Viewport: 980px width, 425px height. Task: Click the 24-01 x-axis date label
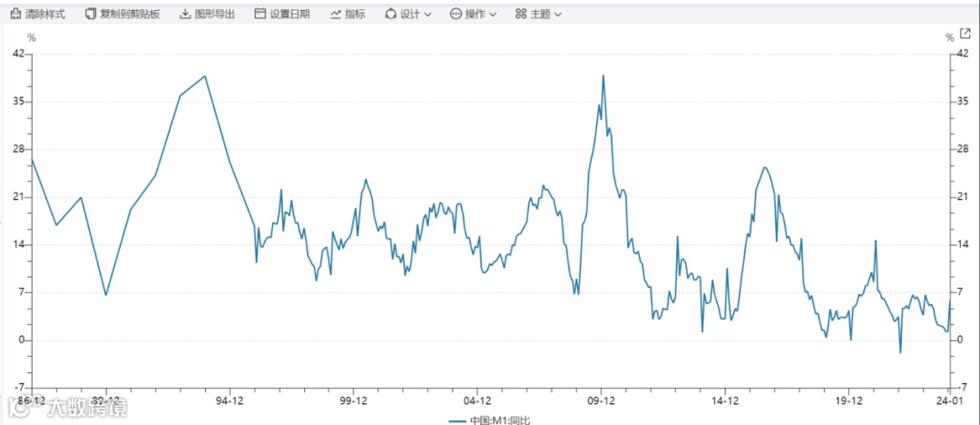950,400
